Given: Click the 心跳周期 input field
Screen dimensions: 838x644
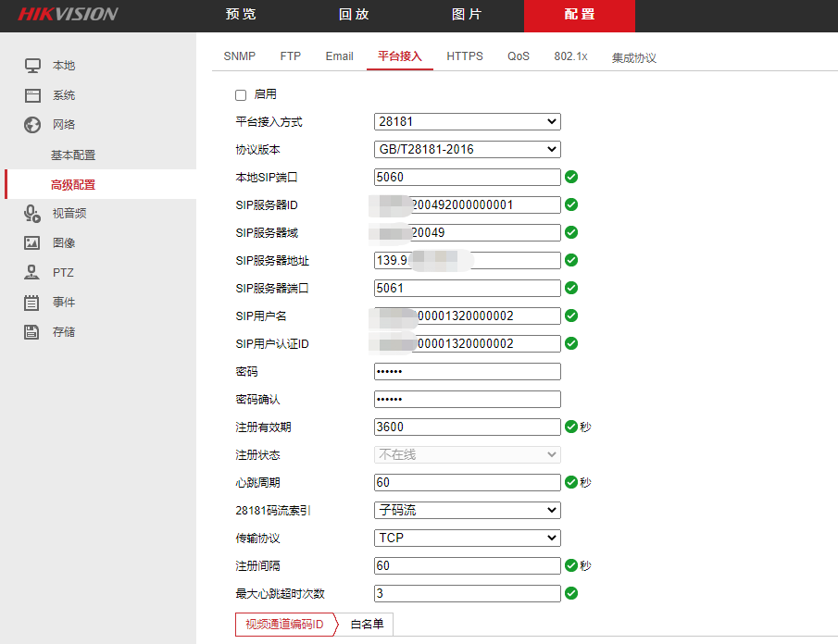Looking at the screenshot, I should click(x=467, y=483).
